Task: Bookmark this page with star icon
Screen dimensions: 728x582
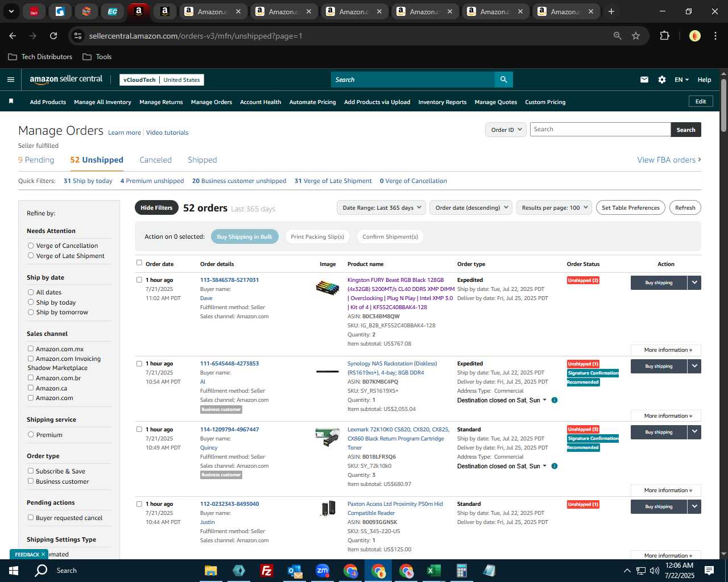Action: click(636, 36)
